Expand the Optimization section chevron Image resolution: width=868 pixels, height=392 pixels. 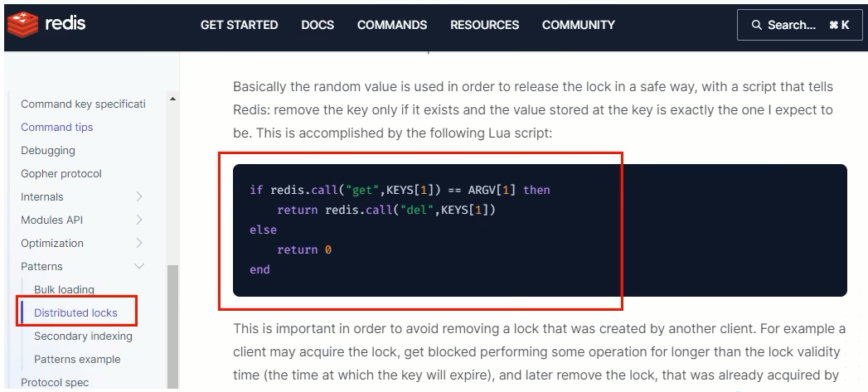[x=139, y=243]
